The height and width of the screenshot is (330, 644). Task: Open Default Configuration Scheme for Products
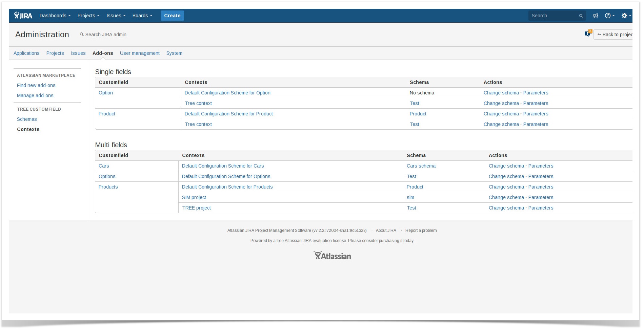[227, 187]
